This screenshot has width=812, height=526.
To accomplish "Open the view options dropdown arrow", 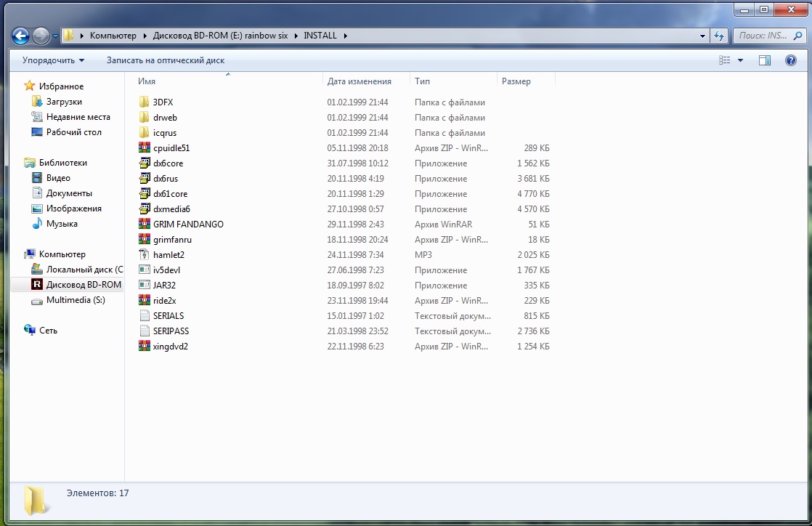I will (740, 60).
